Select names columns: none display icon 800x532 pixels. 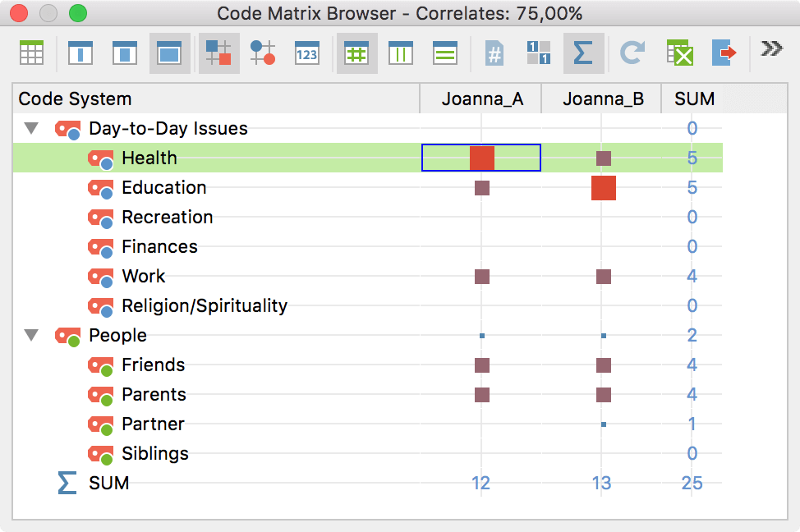coord(80,53)
